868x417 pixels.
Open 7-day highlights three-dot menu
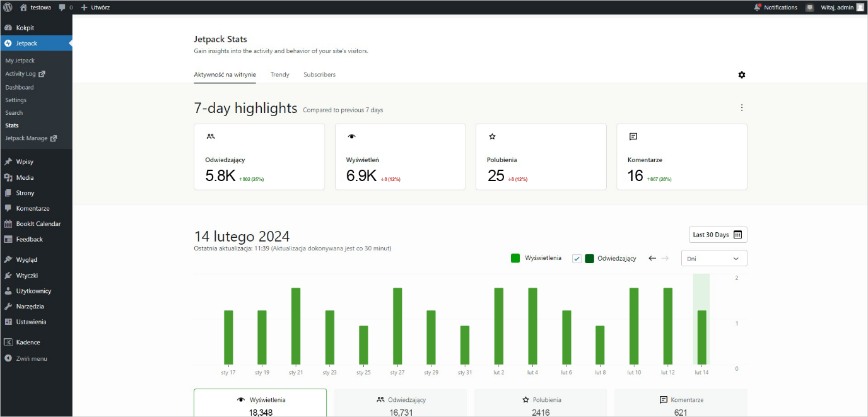742,108
